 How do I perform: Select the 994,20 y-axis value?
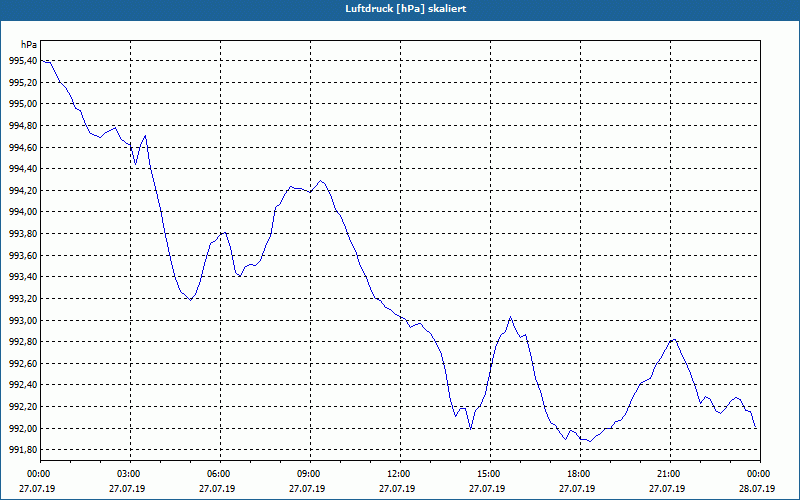23,191
